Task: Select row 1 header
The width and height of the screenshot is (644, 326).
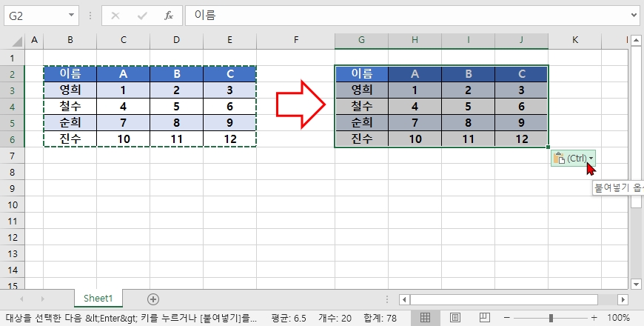Action: point(13,58)
